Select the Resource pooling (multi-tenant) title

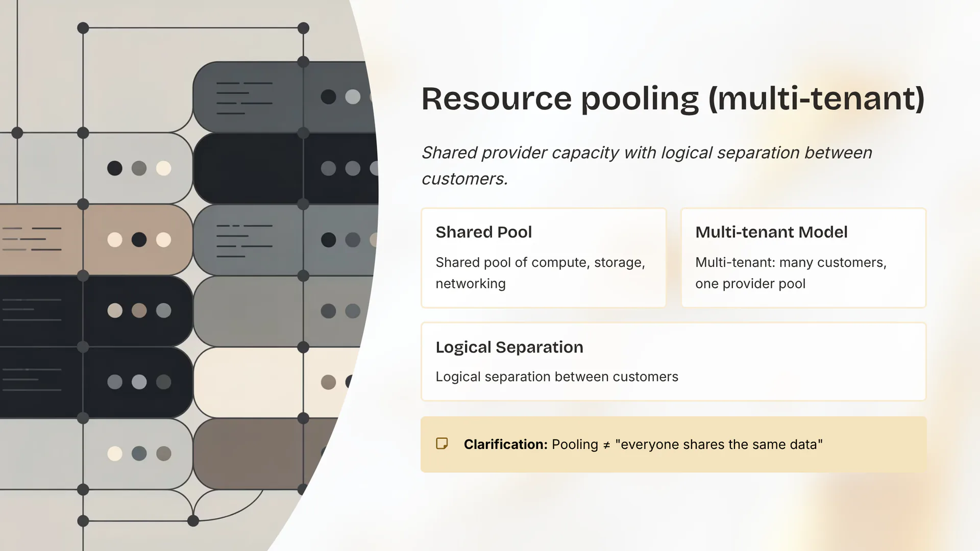[x=673, y=98]
